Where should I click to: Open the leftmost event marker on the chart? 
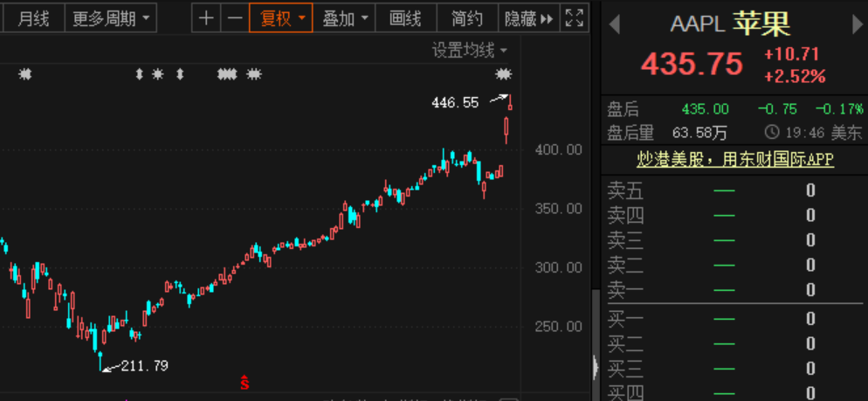pyautogui.click(x=25, y=73)
